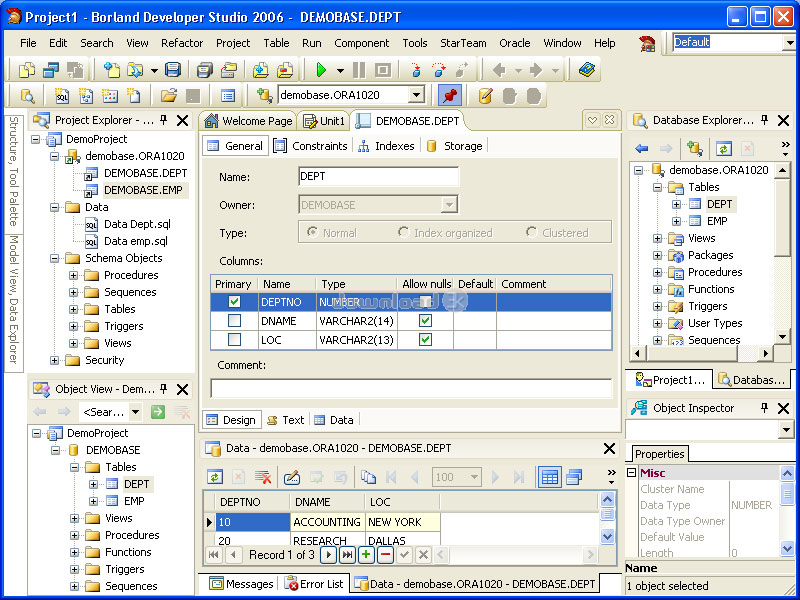Screen dimensions: 800x600
Task: Click the Object Inspector properties scrollbar
Action: point(787,511)
